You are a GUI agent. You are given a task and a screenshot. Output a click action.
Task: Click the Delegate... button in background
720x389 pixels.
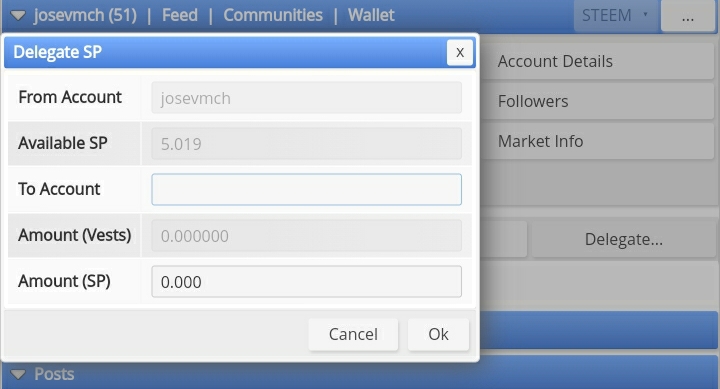(x=624, y=239)
